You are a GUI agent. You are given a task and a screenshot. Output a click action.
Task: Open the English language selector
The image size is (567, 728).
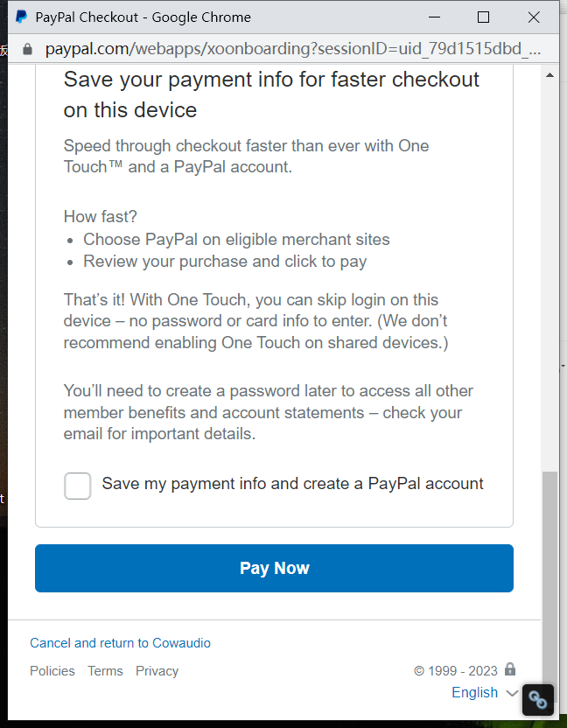475,692
